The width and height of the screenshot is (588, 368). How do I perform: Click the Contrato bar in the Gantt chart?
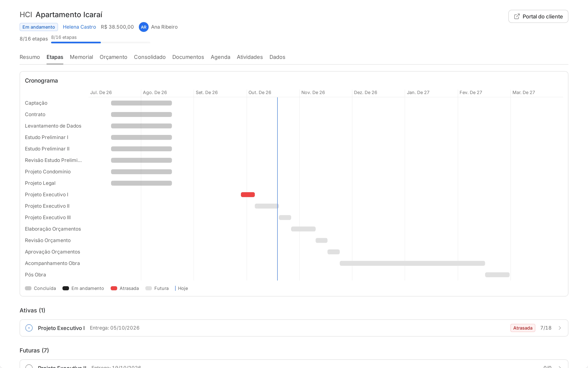pyautogui.click(x=141, y=114)
